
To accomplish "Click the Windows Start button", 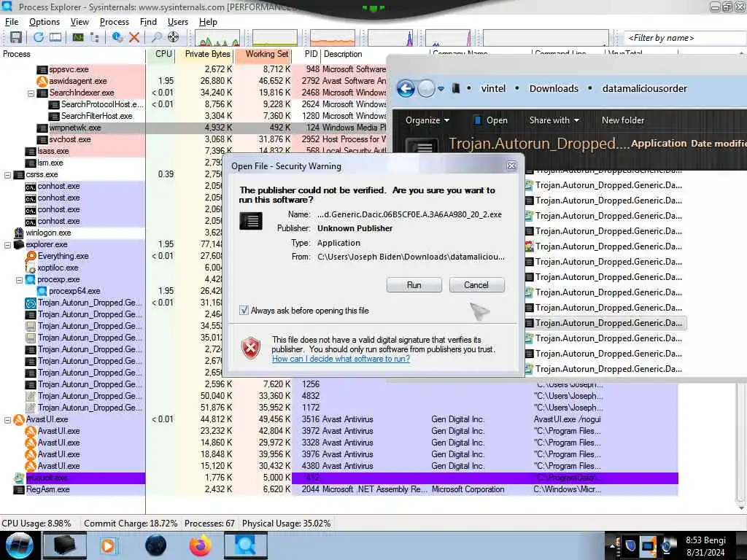I will [19, 545].
